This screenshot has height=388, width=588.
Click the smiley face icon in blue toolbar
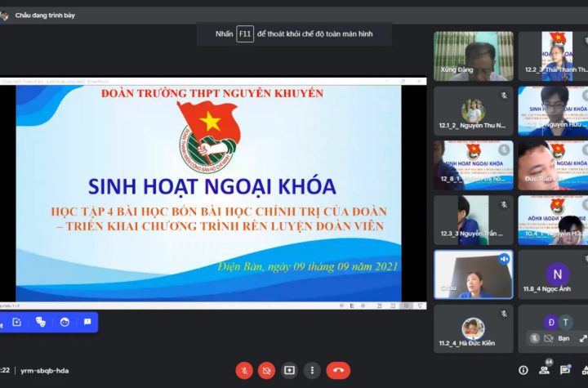pyautogui.click(x=65, y=322)
